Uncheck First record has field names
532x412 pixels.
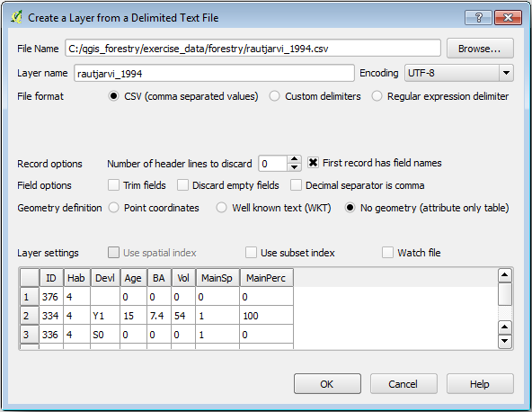coord(313,163)
